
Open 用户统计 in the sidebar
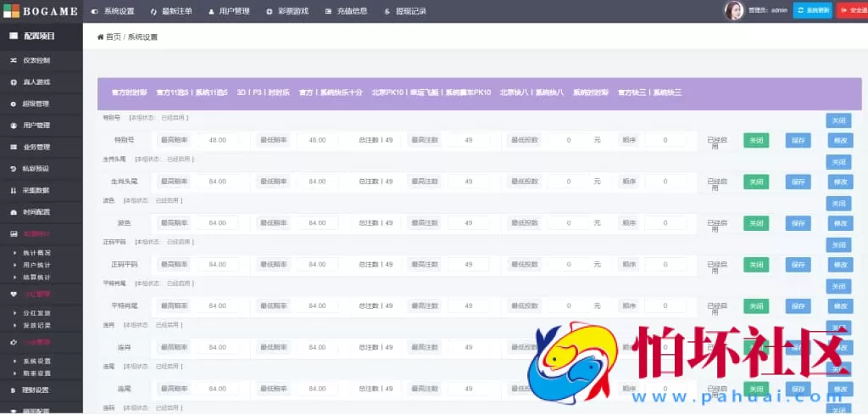tap(37, 265)
